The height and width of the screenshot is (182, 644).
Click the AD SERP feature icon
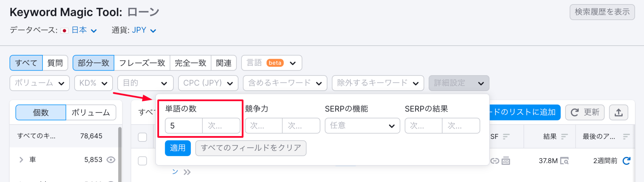click(506, 161)
